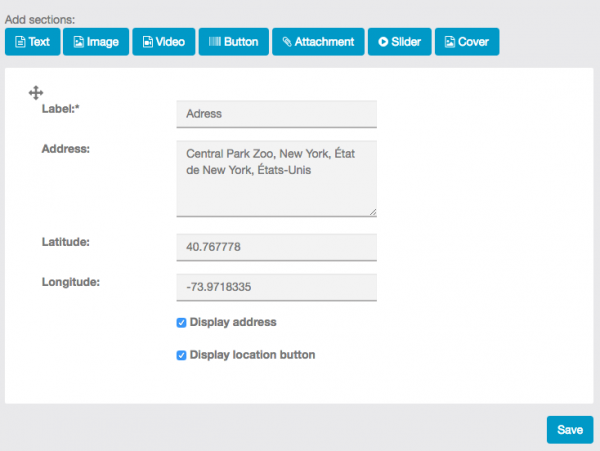600x451 pixels.
Task: Disable the Display location button checkbox
Action: 181,355
